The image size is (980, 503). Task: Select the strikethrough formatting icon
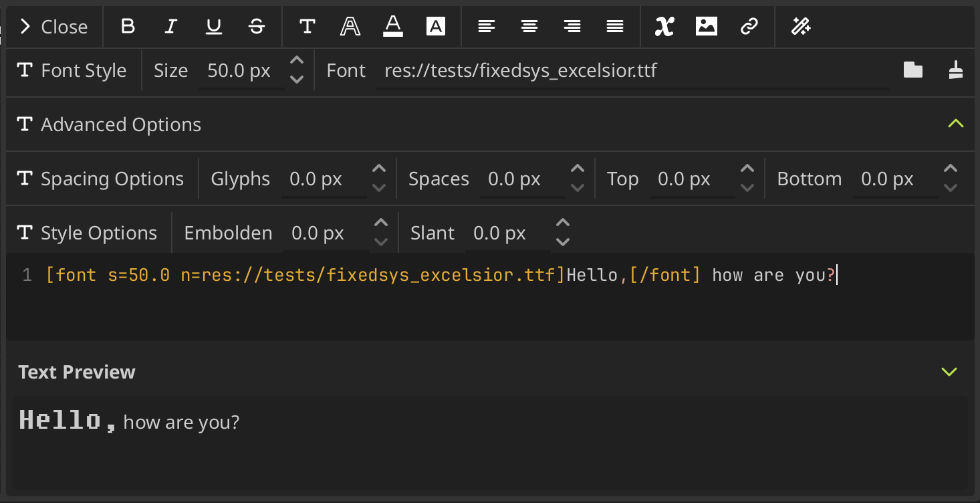tap(256, 27)
